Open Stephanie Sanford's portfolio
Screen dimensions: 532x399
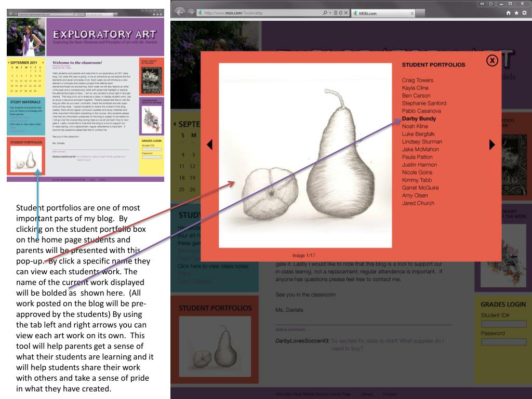(x=424, y=103)
